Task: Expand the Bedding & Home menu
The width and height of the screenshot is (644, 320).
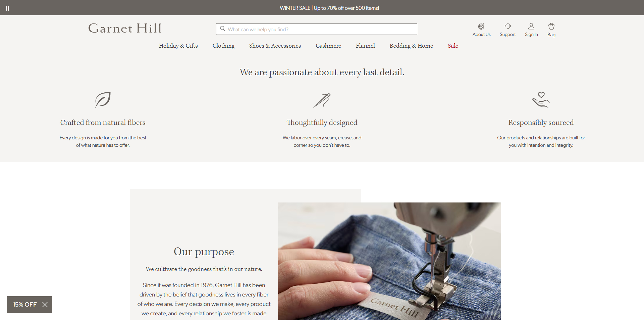Action: click(411, 46)
